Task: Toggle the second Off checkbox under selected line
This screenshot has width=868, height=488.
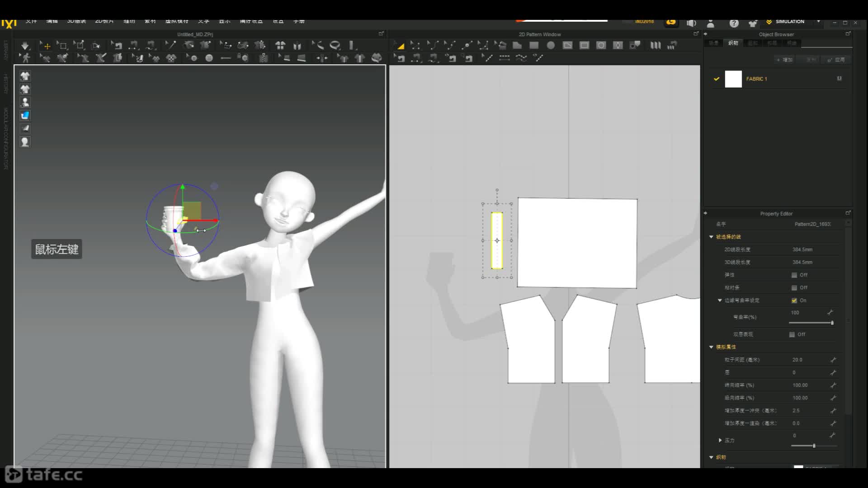Action: pos(794,287)
